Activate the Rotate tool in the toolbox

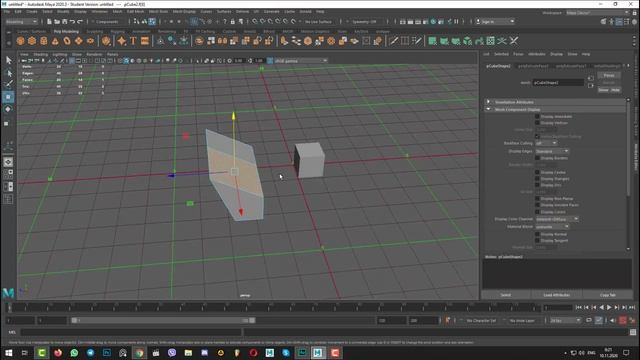[x=9, y=109]
